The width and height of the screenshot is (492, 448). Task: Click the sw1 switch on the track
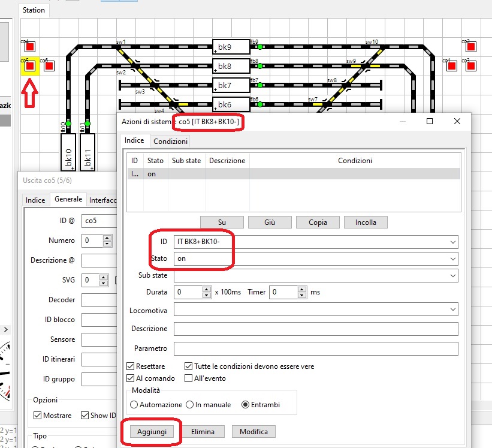[122, 47]
